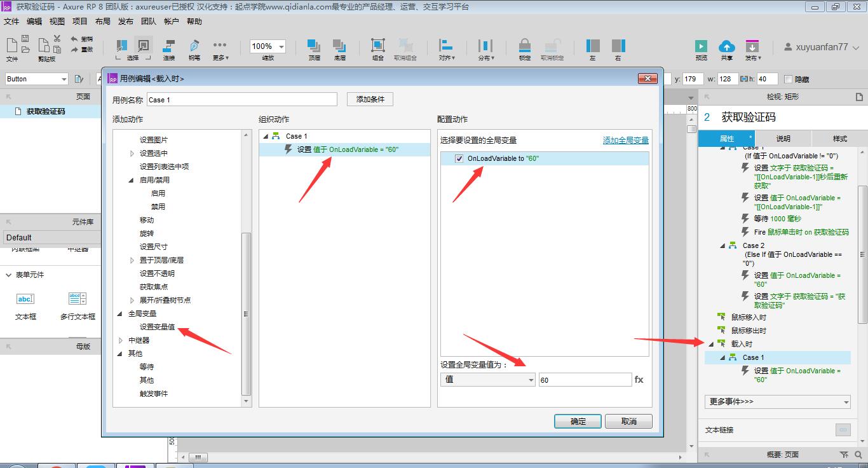Click the 取消 button
This screenshot has height=468, width=868.
[628, 421]
